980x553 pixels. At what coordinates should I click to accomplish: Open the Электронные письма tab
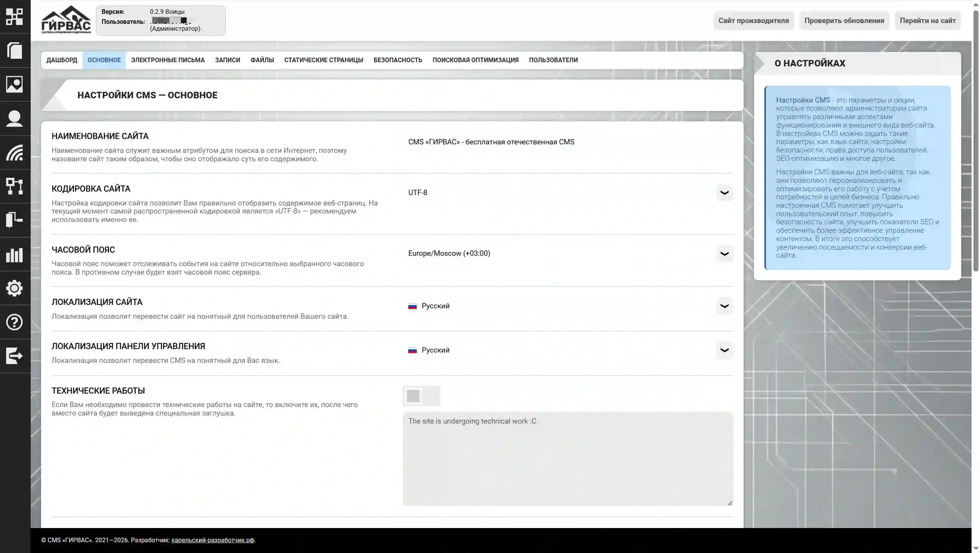coord(168,60)
